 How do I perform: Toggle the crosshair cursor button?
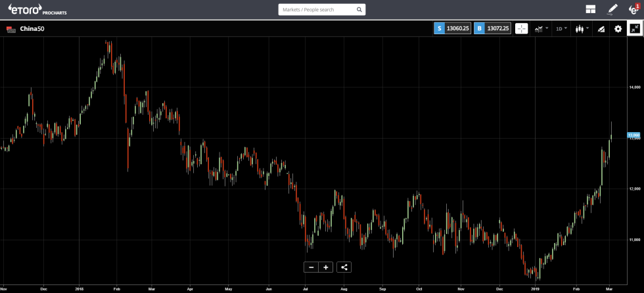[521, 29]
